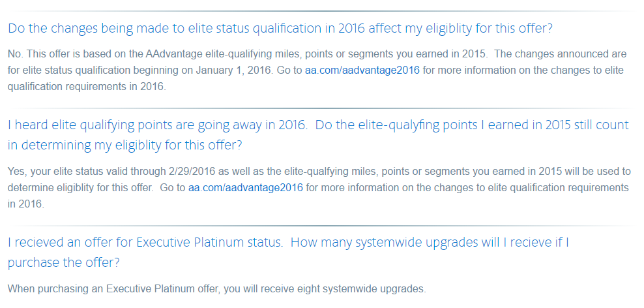Click the answer starting 'When purchasing an Executive Platinum'
The height and width of the screenshot is (308, 644).
click(x=217, y=288)
